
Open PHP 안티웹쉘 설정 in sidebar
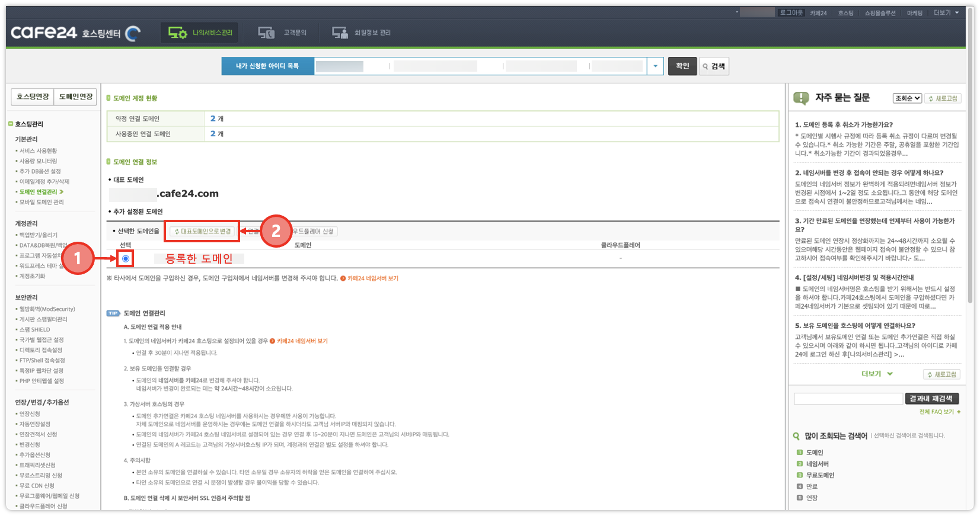pyautogui.click(x=41, y=381)
